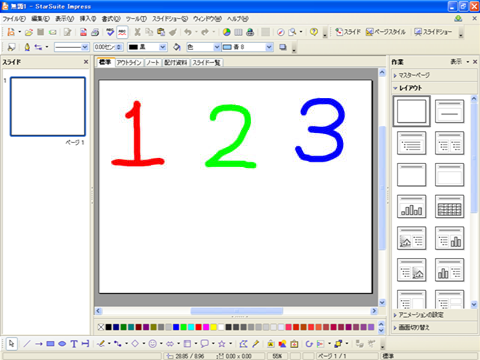The width and height of the screenshot is (480, 360).
Task: Open the line style dropdown
Action: pyautogui.click(x=71, y=47)
